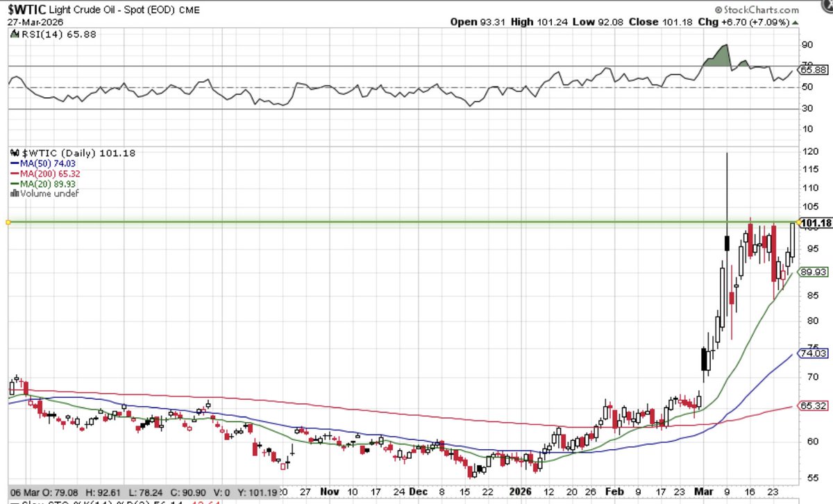
Task: Click the Chg +6.70 (+7.09%) value
Action: [x=748, y=22]
